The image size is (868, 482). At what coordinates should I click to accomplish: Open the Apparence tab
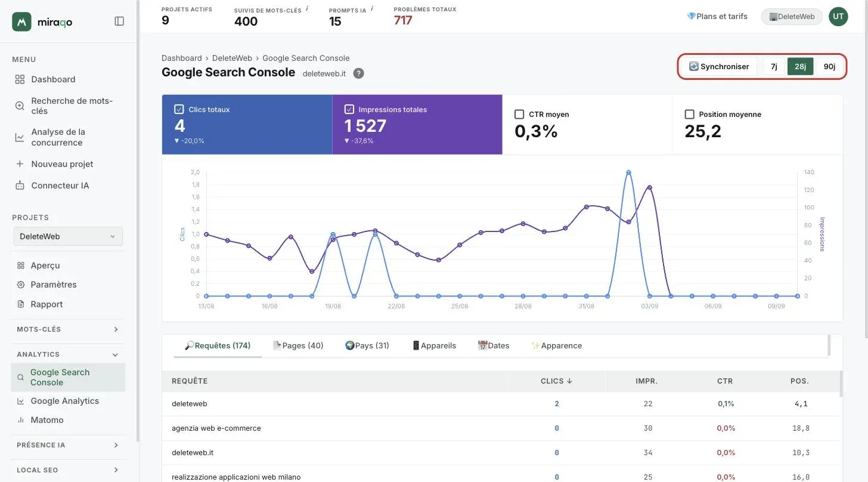(556, 345)
